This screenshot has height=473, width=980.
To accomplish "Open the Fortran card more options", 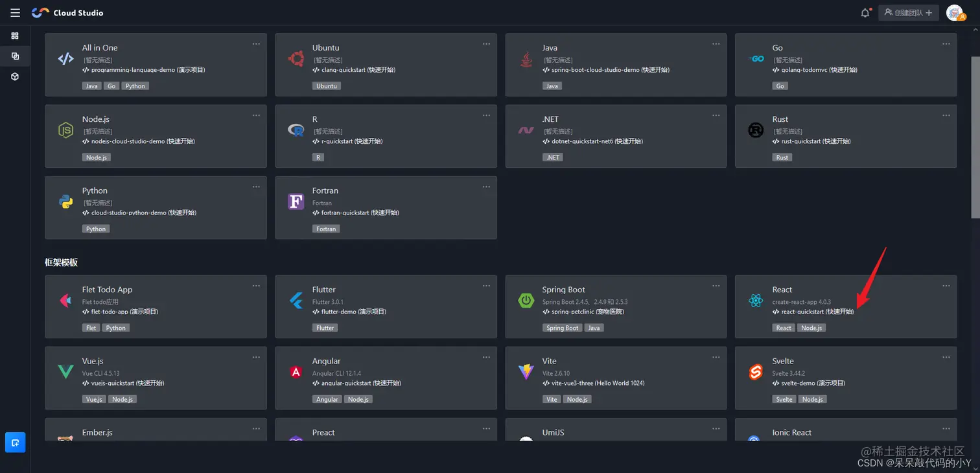I will pos(486,187).
